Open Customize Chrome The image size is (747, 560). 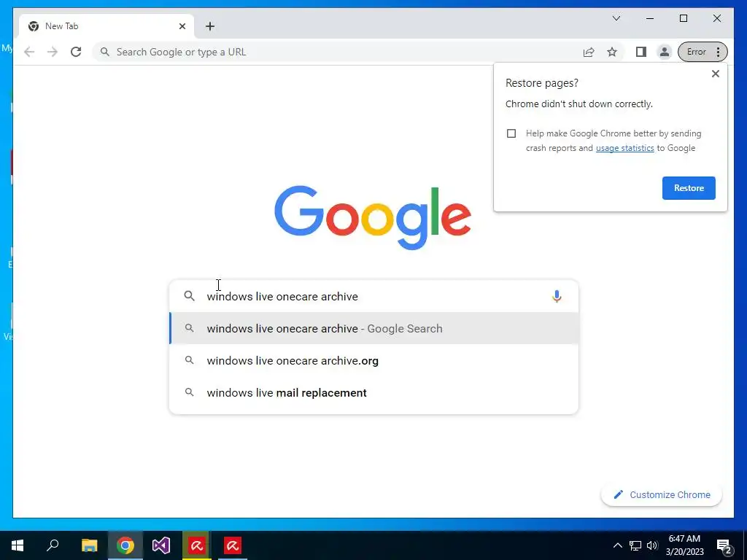point(661,495)
